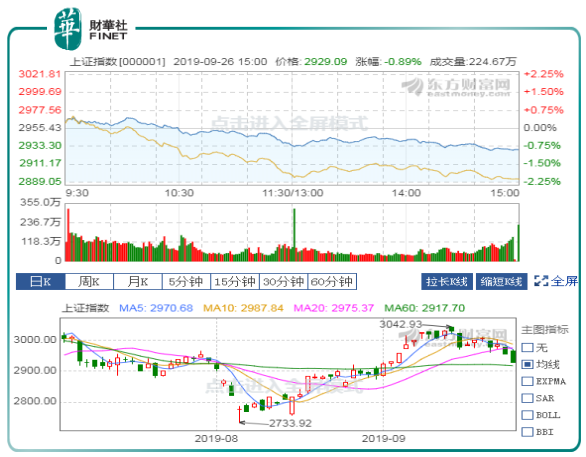Switch to the 周K tab
Image resolution: width=586 pixels, height=457 pixels.
coord(89,282)
